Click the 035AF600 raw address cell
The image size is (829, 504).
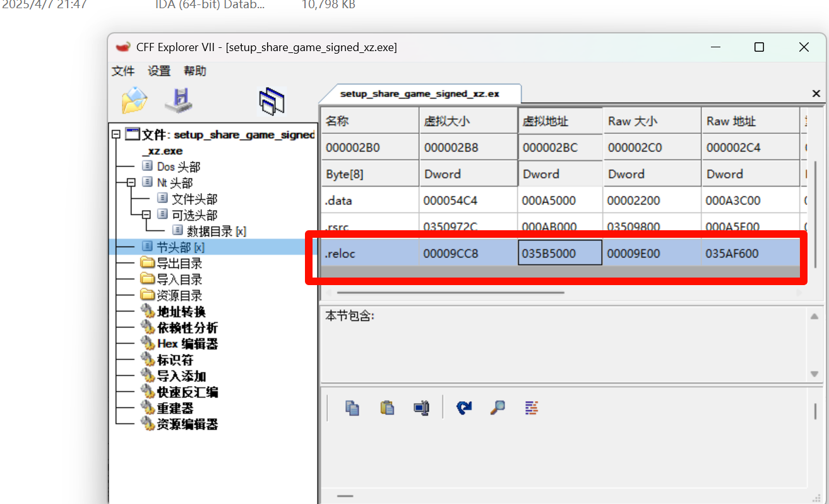pyautogui.click(x=751, y=254)
